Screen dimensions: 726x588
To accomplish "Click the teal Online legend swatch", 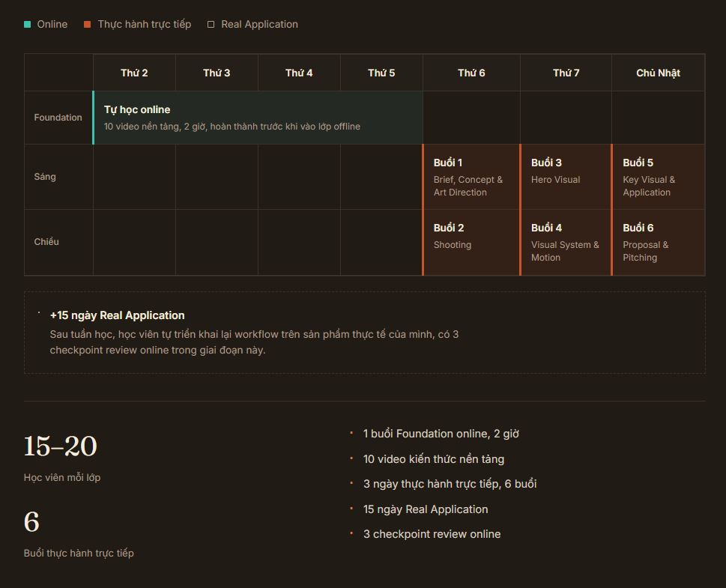I will [x=27, y=25].
